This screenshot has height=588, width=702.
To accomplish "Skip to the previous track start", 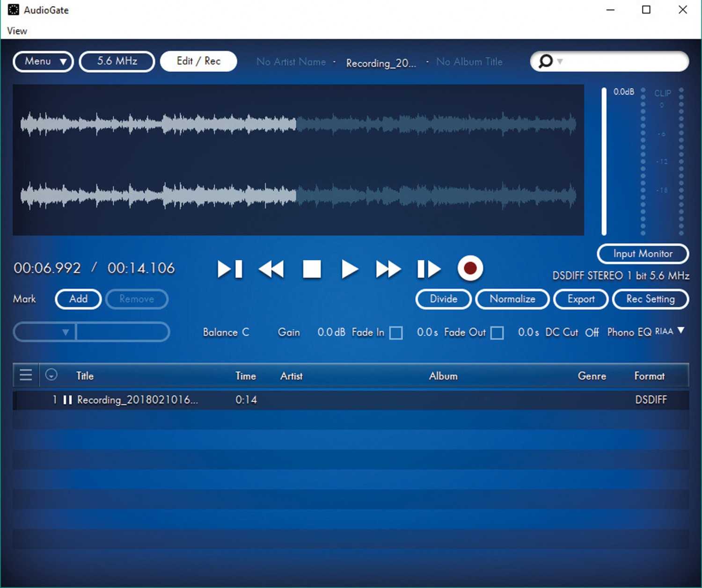I will pos(230,269).
